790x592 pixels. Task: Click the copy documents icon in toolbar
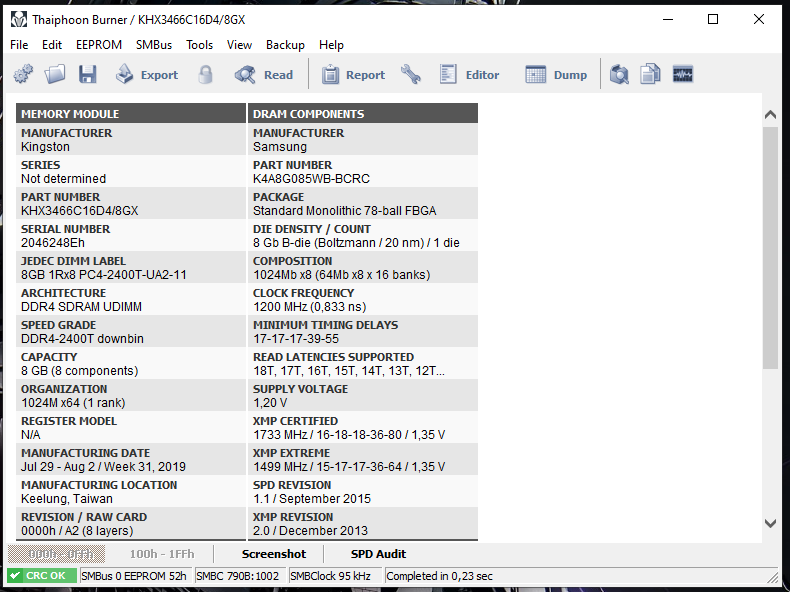click(x=650, y=75)
